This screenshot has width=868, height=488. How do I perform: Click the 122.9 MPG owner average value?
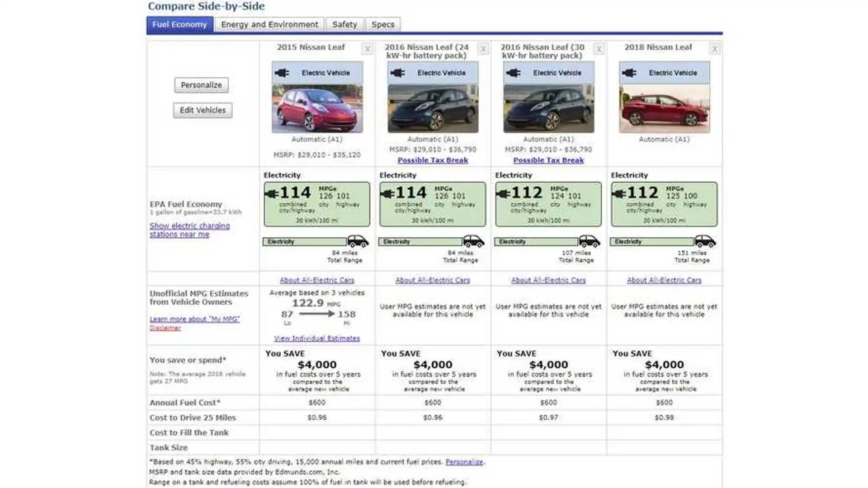308,303
